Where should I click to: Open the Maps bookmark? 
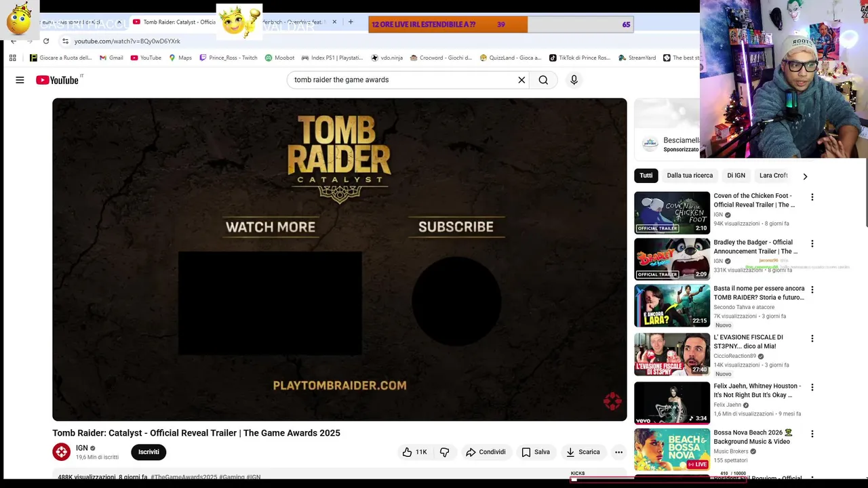[180, 58]
